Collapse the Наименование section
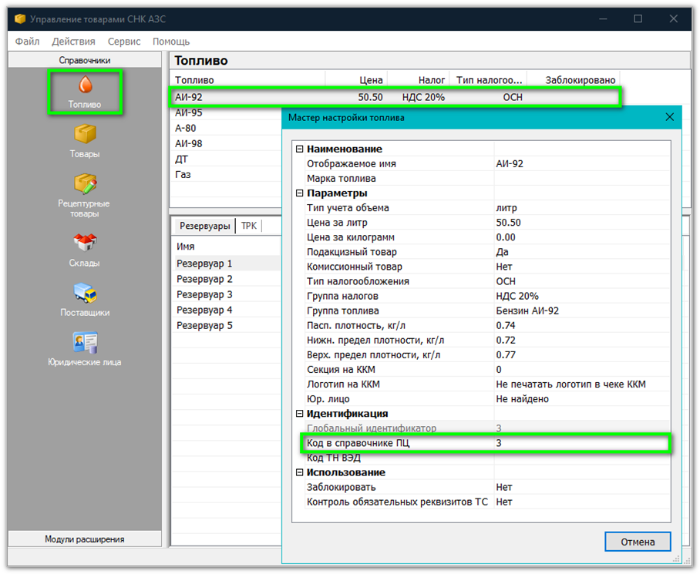Screen dimensions: 700x574 pos(299,149)
